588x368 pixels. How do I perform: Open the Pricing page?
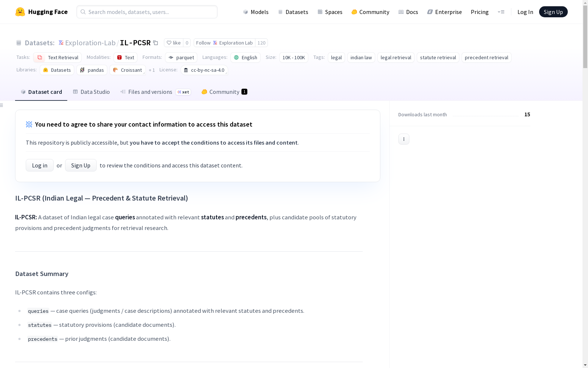[480, 12]
